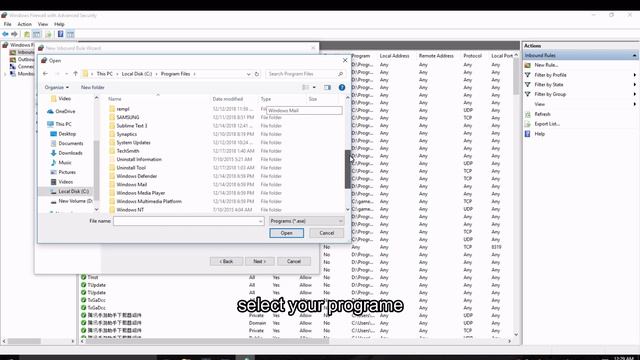This screenshot has width=640, height=360.
Task: Select the Windows NT folder
Action: pos(130,210)
